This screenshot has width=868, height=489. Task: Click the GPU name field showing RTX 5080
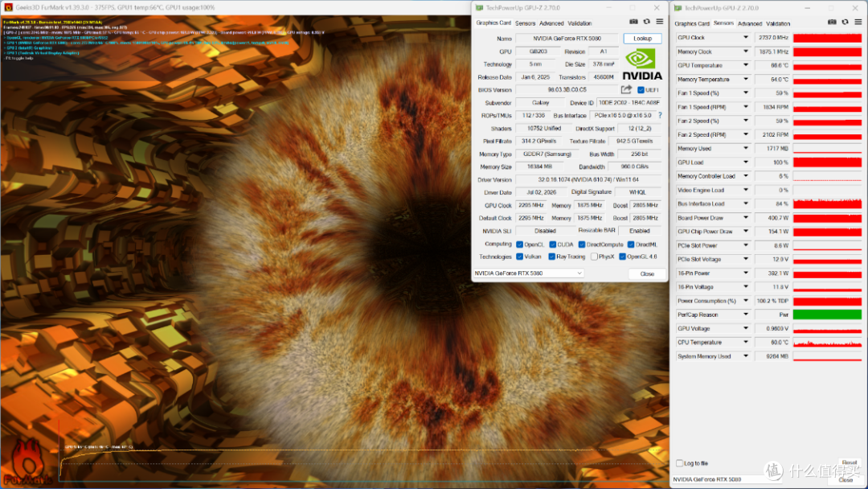[567, 39]
